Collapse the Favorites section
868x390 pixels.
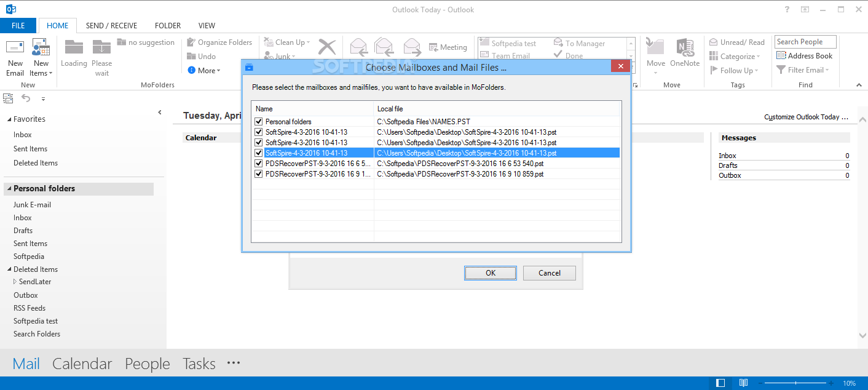(x=9, y=119)
